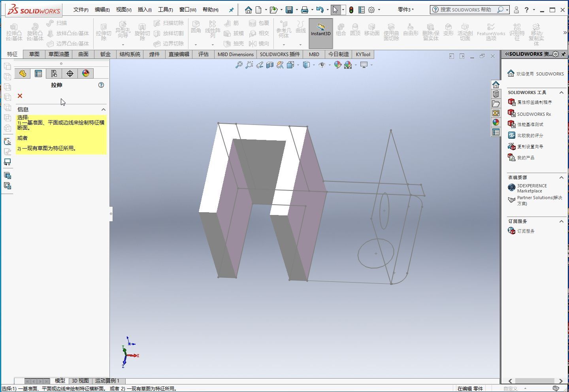Click the Save icon

(290, 10)
